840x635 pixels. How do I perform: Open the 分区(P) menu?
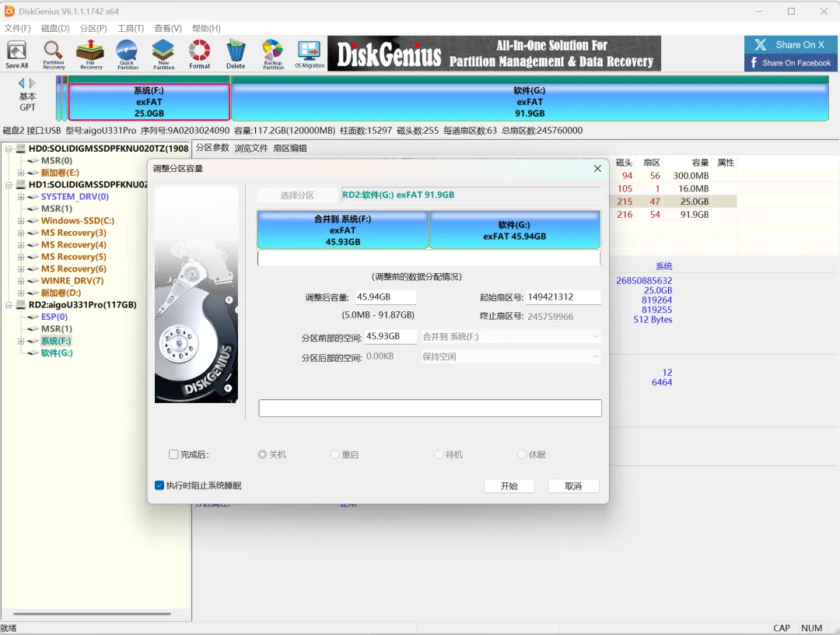pos(93,28)
